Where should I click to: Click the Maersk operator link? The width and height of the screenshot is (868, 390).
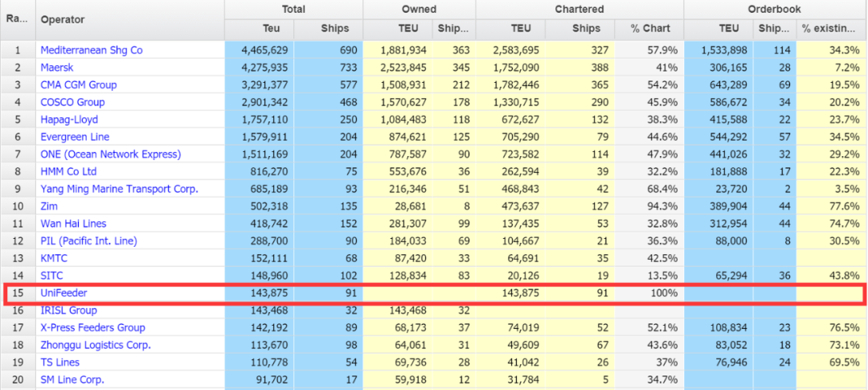tap(58, 68)
